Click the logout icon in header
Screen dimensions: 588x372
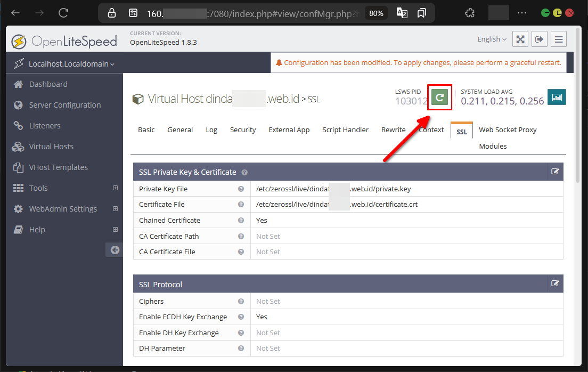coord(539,39)
